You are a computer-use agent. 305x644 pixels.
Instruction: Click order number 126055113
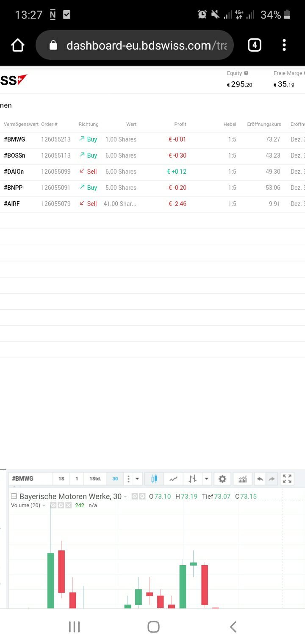click(56, 155)
